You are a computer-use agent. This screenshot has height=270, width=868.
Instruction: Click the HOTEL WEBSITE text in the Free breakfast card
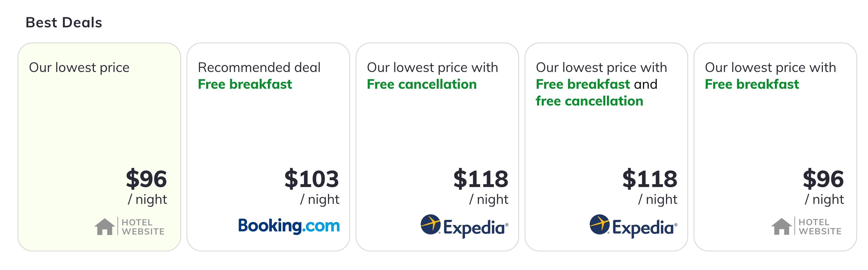820,227
